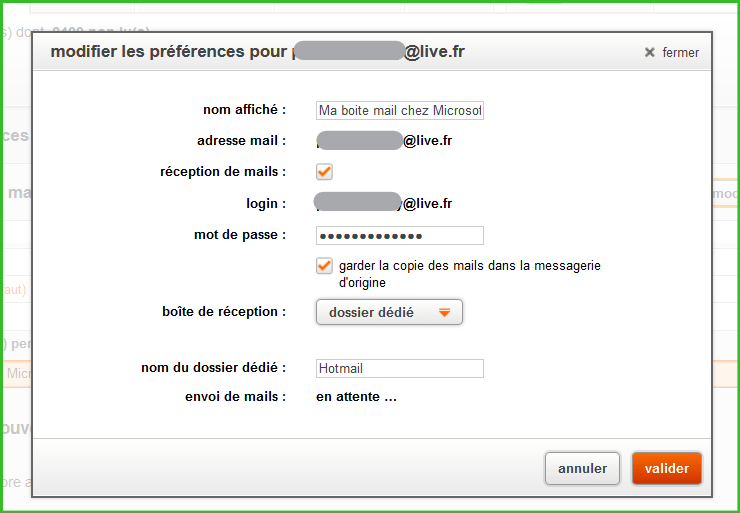This screenshot has width=740, height=513.
Task: Click the nom affiché label
Action: click(x=244, y=109)
